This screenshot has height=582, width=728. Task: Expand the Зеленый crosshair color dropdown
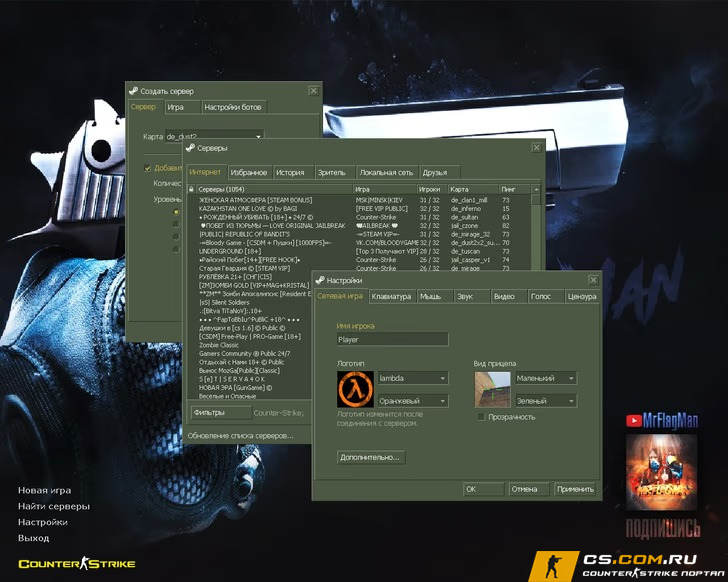546,401
